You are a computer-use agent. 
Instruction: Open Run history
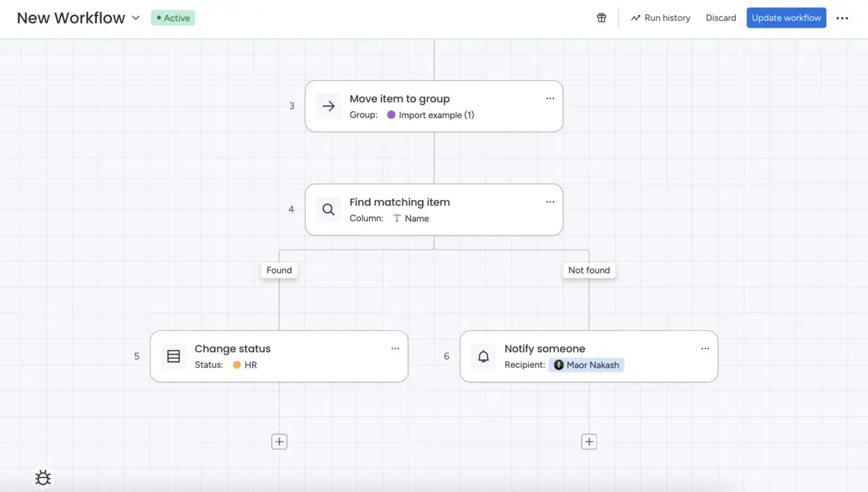660,18
